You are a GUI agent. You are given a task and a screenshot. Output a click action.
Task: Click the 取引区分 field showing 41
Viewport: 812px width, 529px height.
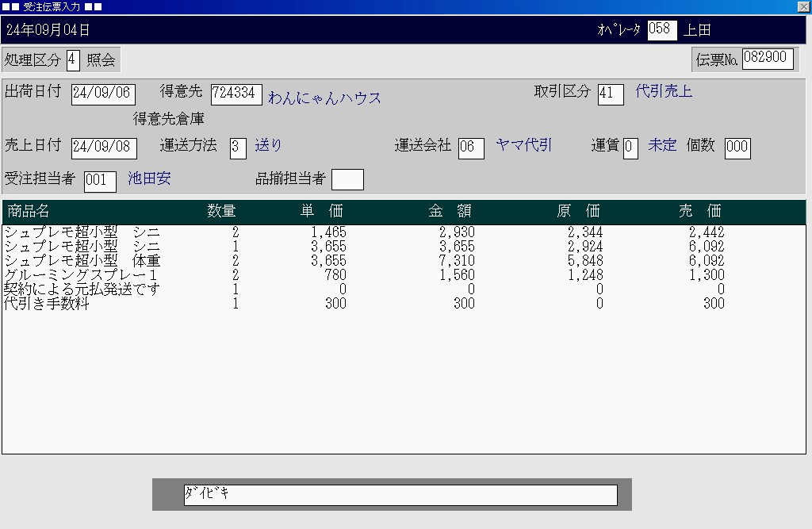610,94
